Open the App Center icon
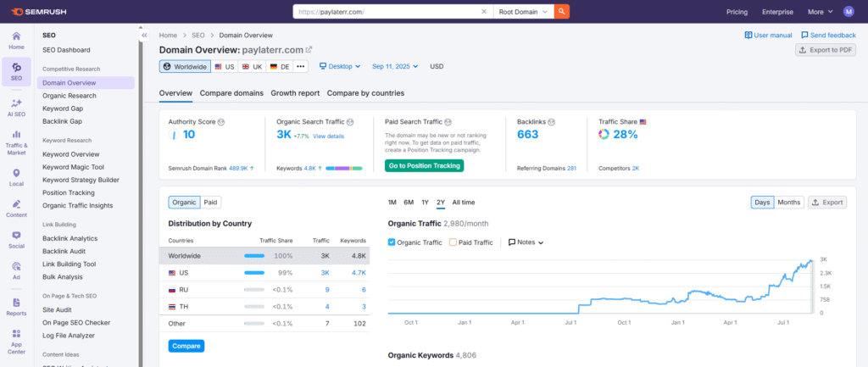Screen dimensions: 868x367 [16, 337]
